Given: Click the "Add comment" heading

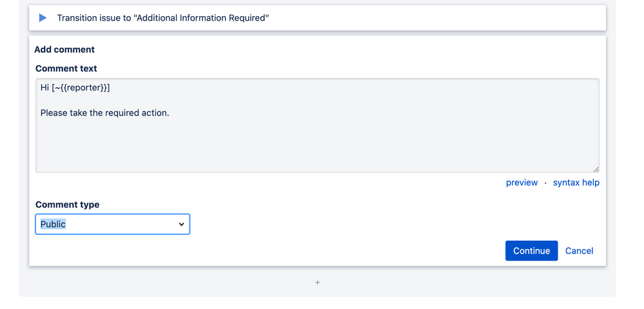Looking at the screenshot, I should tap(64, 50).
